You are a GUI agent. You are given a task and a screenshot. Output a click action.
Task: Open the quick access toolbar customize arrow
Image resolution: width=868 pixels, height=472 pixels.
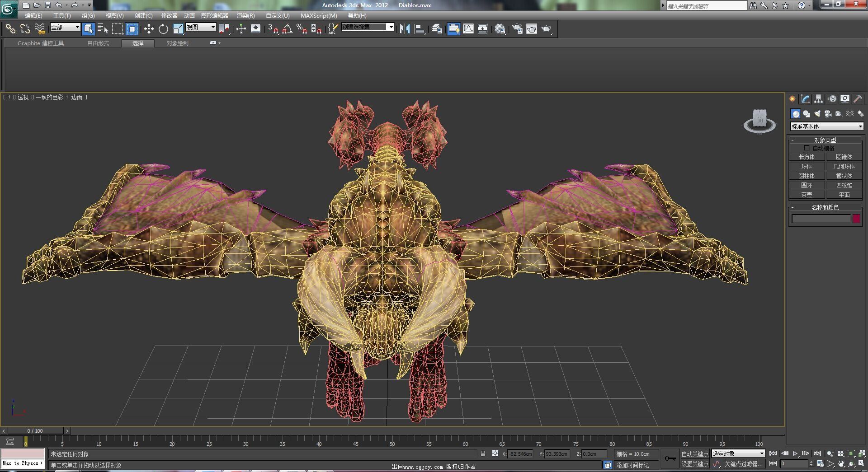coord(89,5)
